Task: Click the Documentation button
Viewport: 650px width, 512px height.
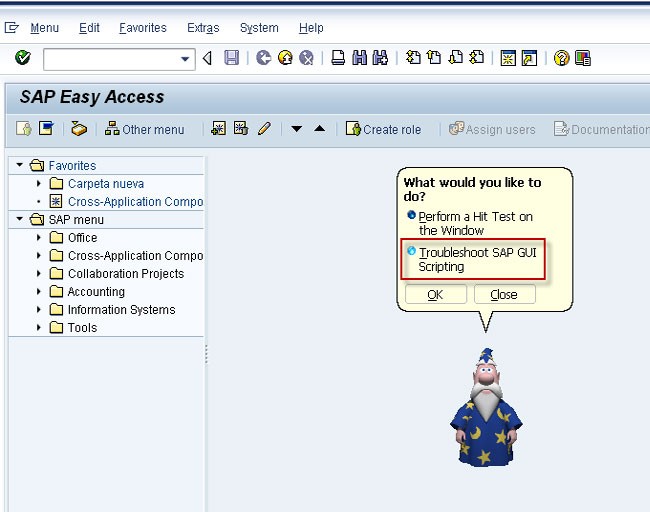Action: point(602,129)
